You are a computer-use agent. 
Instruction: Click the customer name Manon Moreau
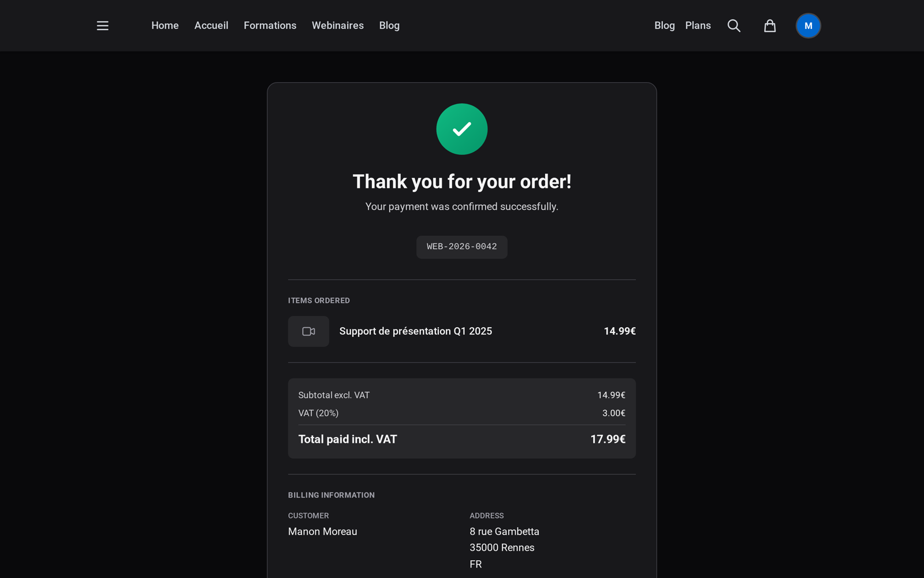pos(323,532)
